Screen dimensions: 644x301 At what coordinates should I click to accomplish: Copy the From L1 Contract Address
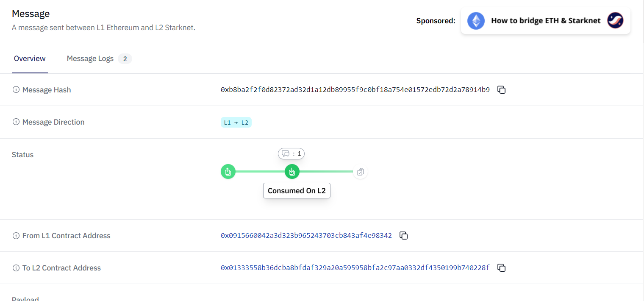click(x=403, y=235)
